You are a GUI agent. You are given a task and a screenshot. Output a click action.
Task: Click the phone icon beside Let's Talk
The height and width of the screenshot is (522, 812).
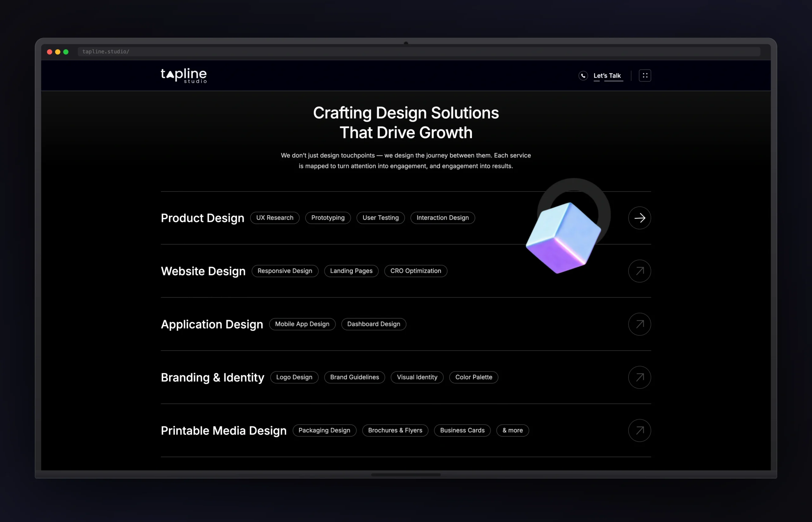click(x=583, y=75)
